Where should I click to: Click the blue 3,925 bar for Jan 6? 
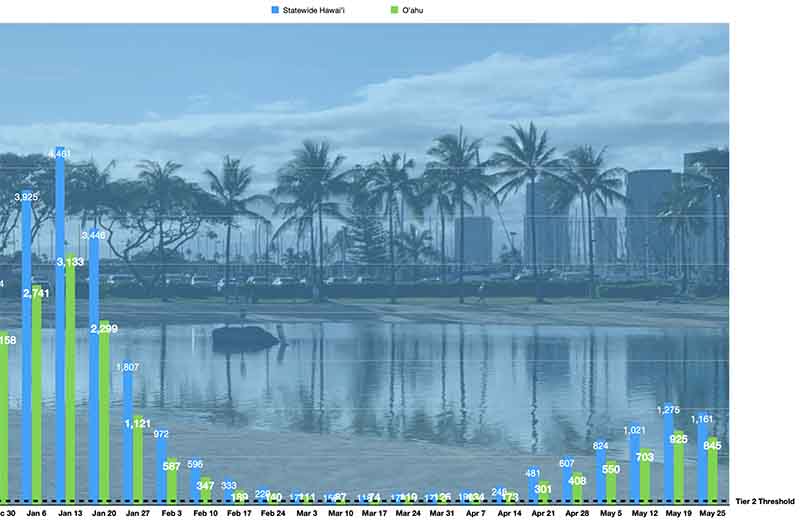click(26, 350)
